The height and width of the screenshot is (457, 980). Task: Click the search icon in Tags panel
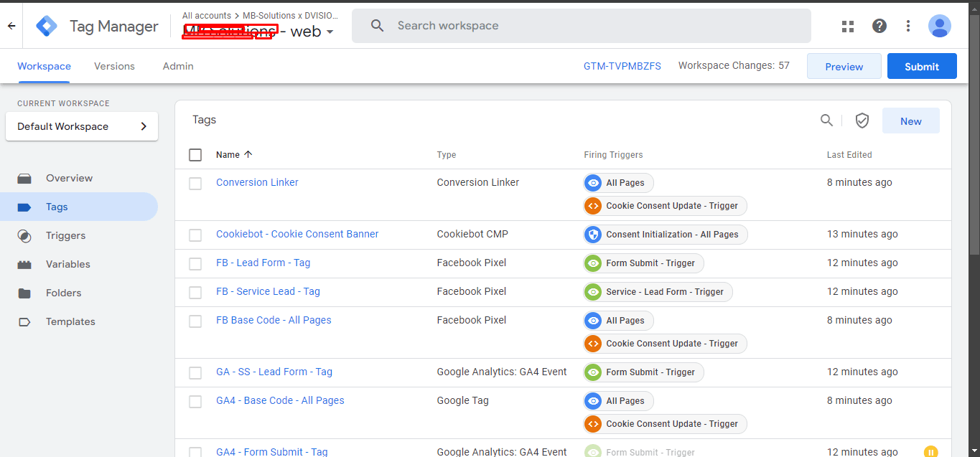[827, 121]
